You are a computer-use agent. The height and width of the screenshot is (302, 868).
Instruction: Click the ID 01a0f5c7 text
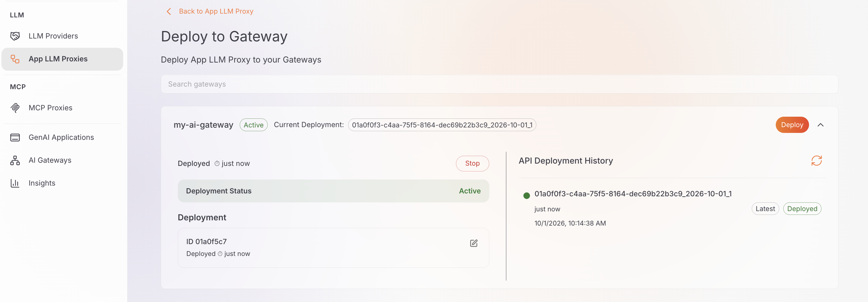[x=206, y=242]
